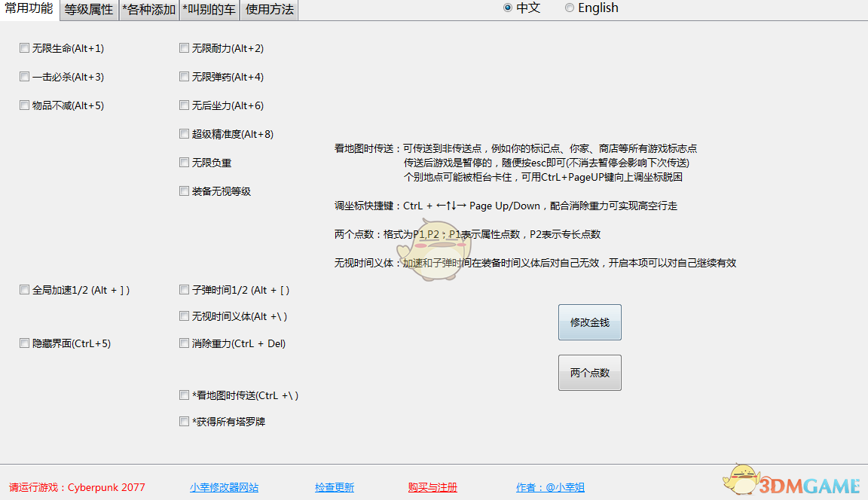Enable 无限弹药(Alt+4) cheat
The width and height of the screenshot is (868, 500).
point(184,76)
